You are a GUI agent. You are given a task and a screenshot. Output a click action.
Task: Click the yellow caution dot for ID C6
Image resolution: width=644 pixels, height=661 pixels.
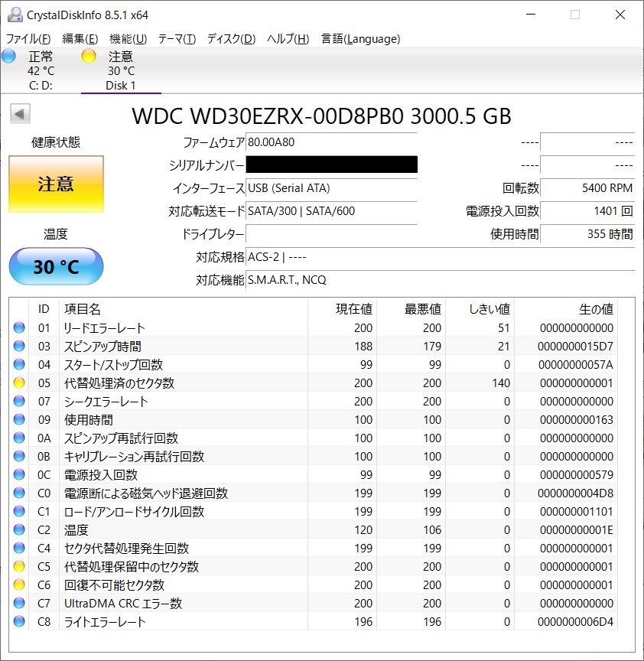click(19, 584)
